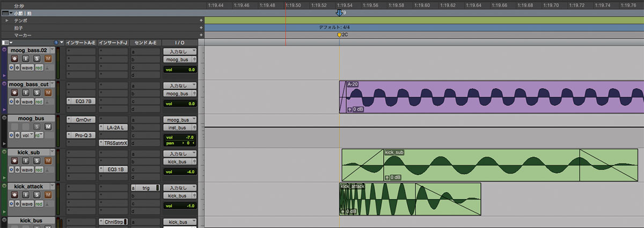Solo the kick_sub track
644x228 pixels.
36,161
